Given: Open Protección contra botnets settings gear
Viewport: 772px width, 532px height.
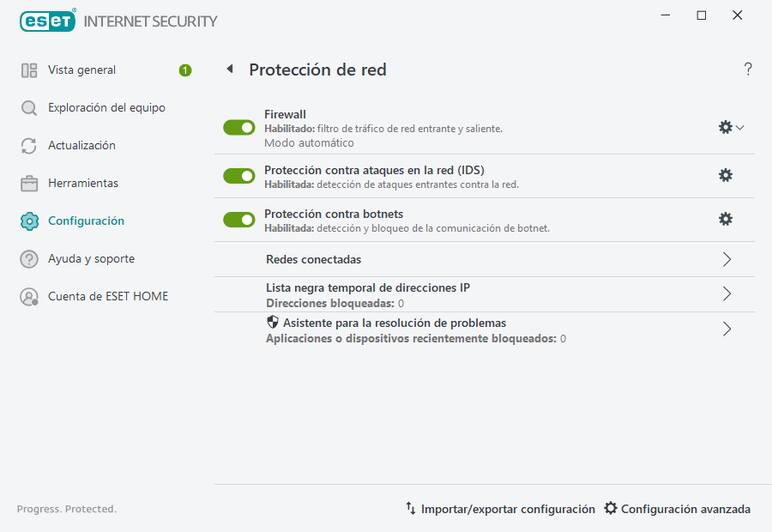Looking at the screenshot, I should coord(726,219).
